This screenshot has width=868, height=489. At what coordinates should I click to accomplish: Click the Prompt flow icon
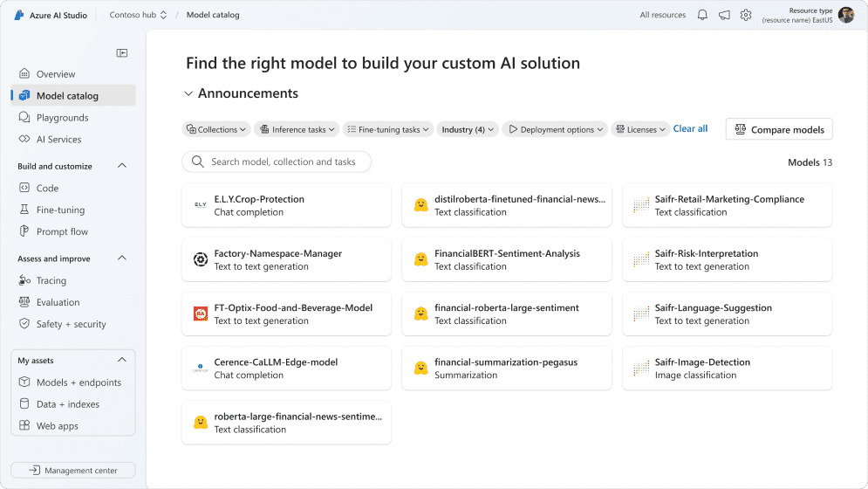click(x=24, y=231)
